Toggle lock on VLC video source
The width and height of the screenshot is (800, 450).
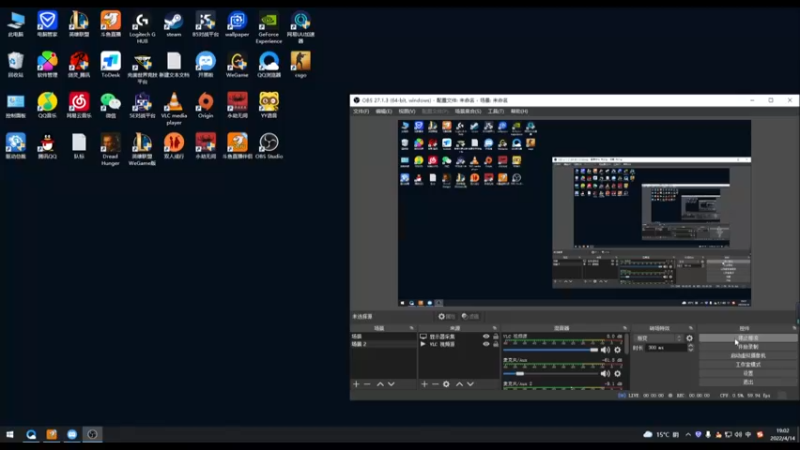coord(495,344)
